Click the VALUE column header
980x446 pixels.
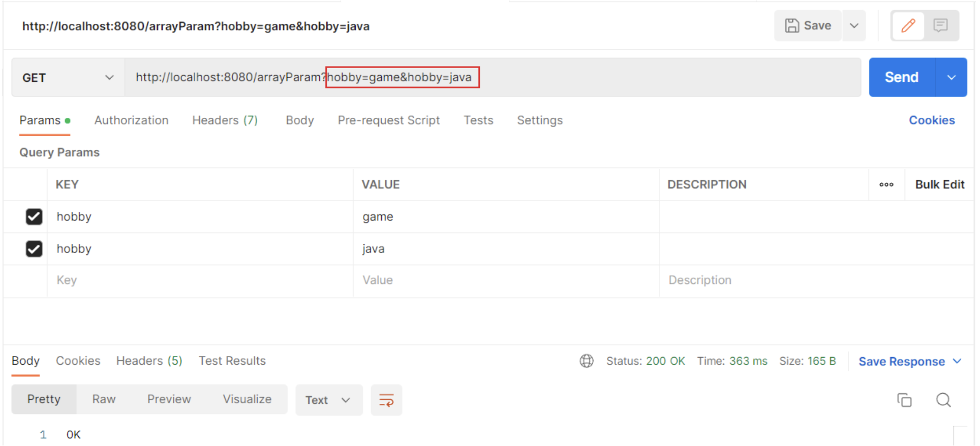(381, 184)
